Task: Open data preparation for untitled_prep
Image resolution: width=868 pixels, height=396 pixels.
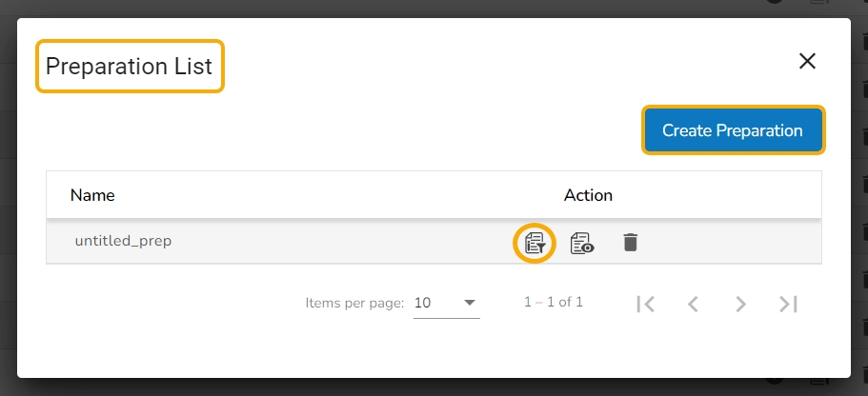Action: [x=535, y=243]
